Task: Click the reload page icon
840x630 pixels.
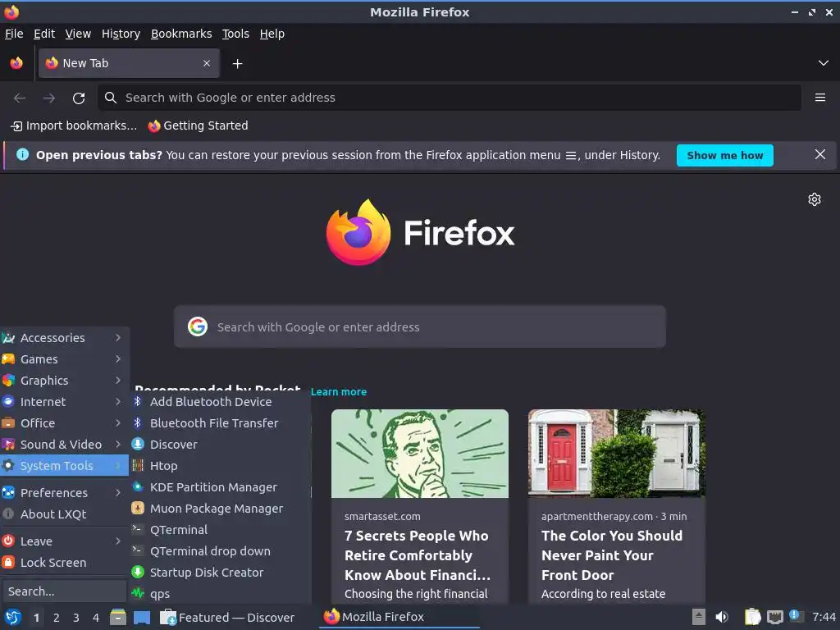Action: [x=79, y=98]
